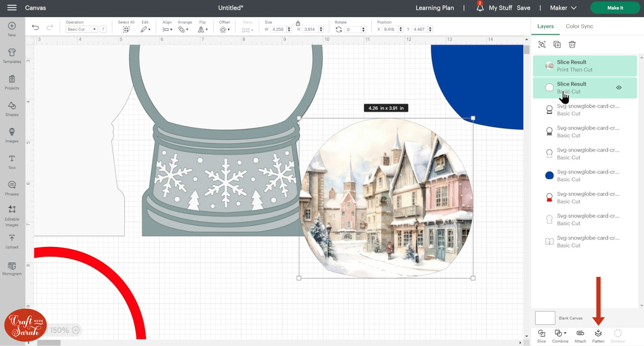Click the Flatten tool icon

click(x=598, y=334)
